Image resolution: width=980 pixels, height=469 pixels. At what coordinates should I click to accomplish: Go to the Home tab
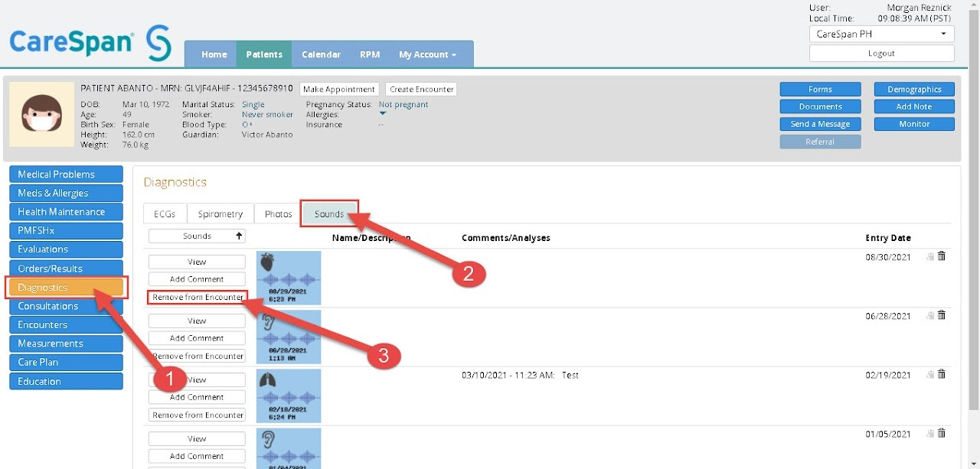point(214,54)
